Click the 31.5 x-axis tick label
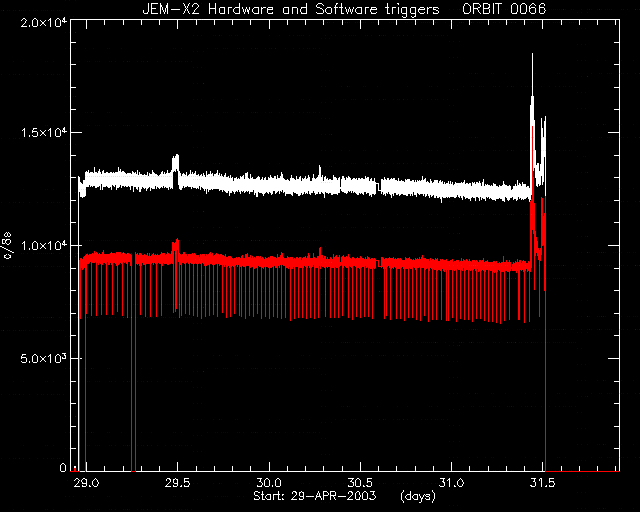640x512 pixels. click(543, 483)
